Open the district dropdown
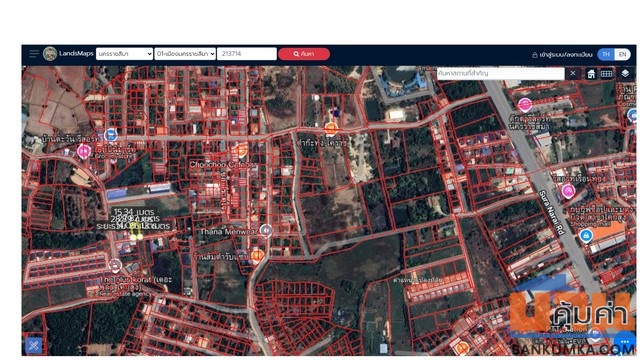This screenshot has height=360, width=640. coord(185,54)
